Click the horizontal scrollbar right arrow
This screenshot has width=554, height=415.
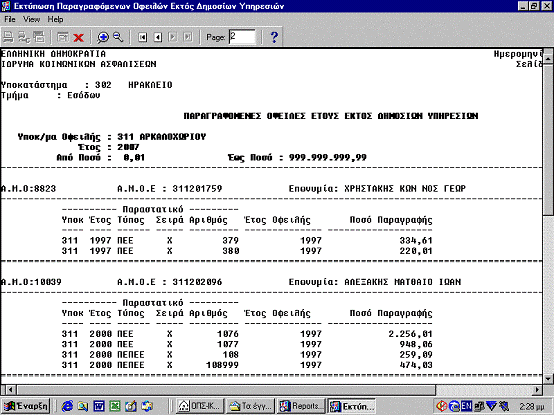(x=537, y=390)
